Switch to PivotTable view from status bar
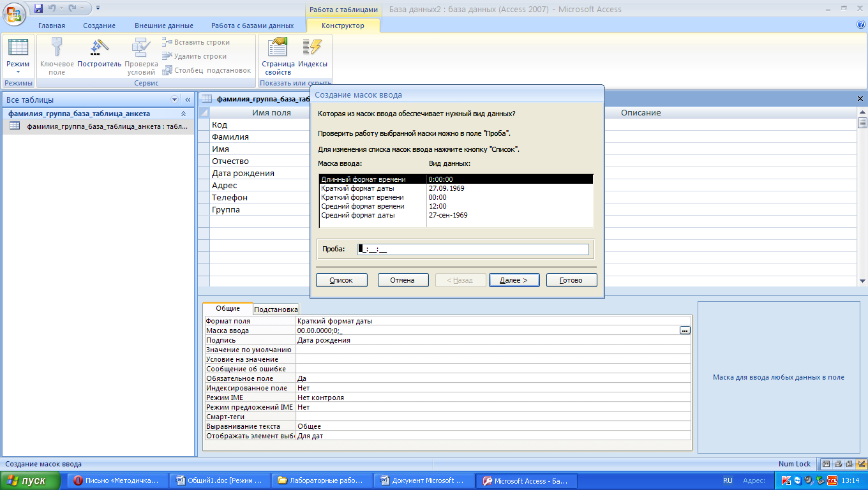868x490 pixels. tap(838, 464)
